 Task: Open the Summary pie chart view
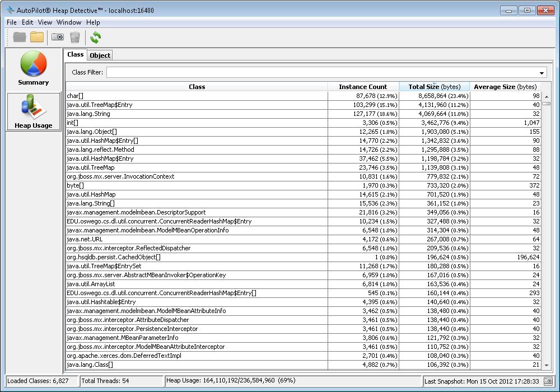(x=34, y=68)
